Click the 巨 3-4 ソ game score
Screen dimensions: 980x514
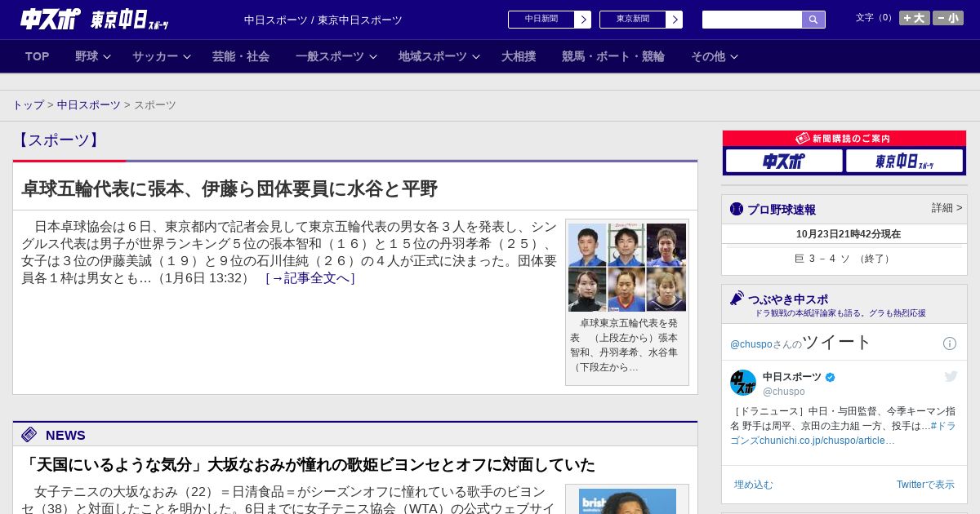(x=844, y=259)
